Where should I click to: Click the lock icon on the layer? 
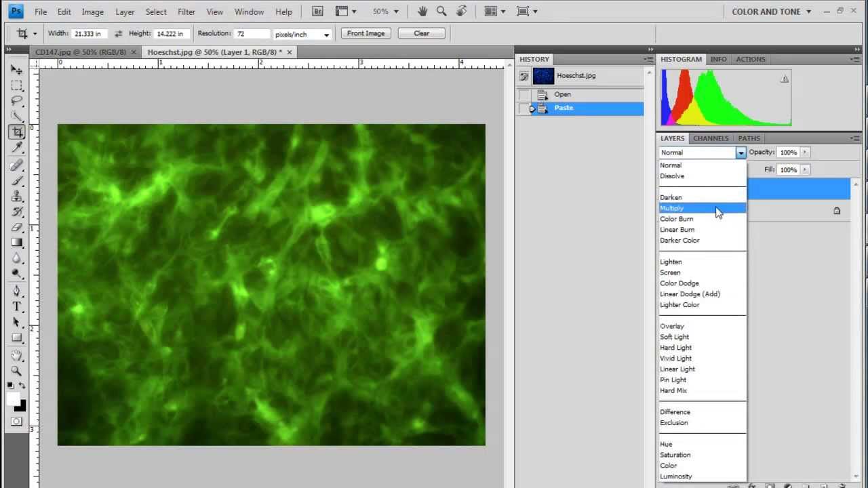click(837, 211)
